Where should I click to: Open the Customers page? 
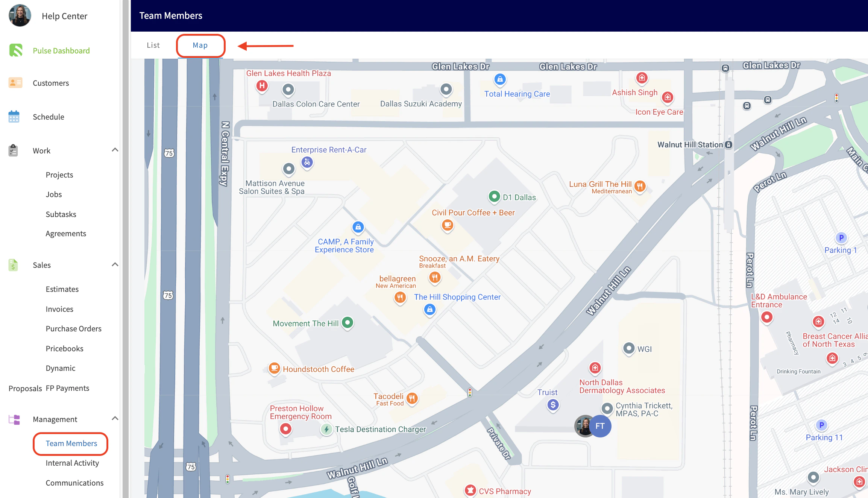click(x=51, y=83)
